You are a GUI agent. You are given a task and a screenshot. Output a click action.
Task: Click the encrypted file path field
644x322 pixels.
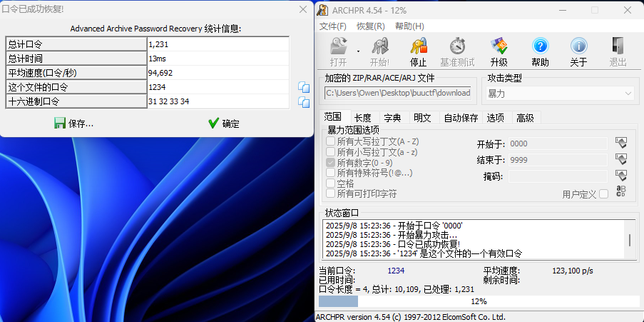(x=398, y=93)
